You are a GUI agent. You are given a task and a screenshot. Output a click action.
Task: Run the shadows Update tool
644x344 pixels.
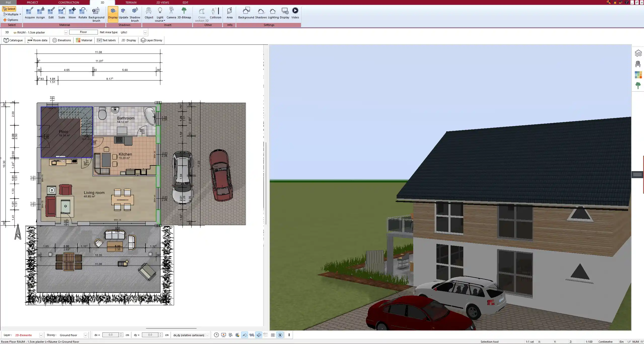point(123,13)
